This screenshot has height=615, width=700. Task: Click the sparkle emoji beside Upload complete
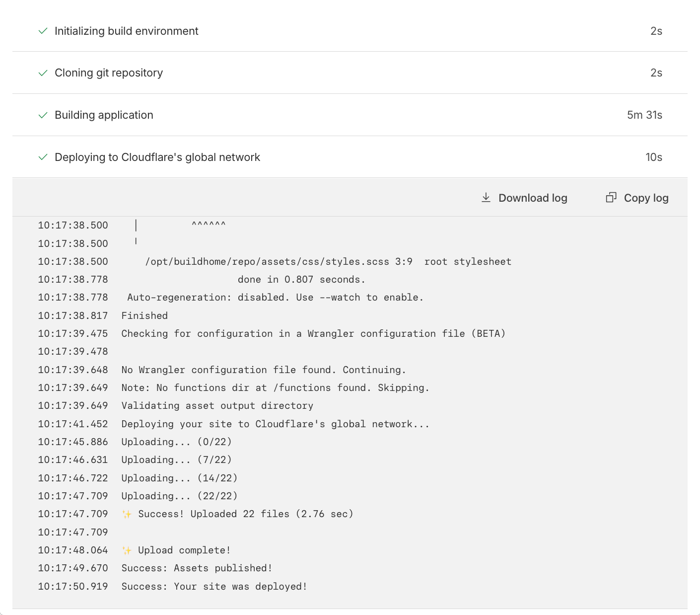click(x=127, y=550)
